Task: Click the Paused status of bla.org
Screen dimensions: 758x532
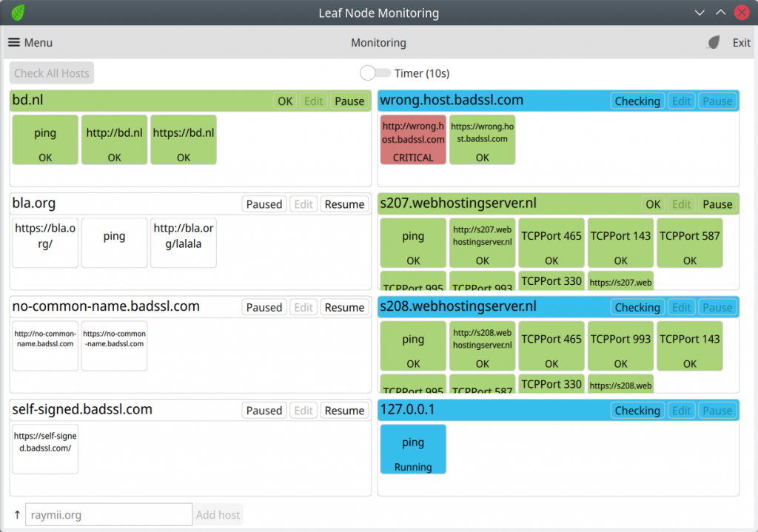Action: [264, 204]
